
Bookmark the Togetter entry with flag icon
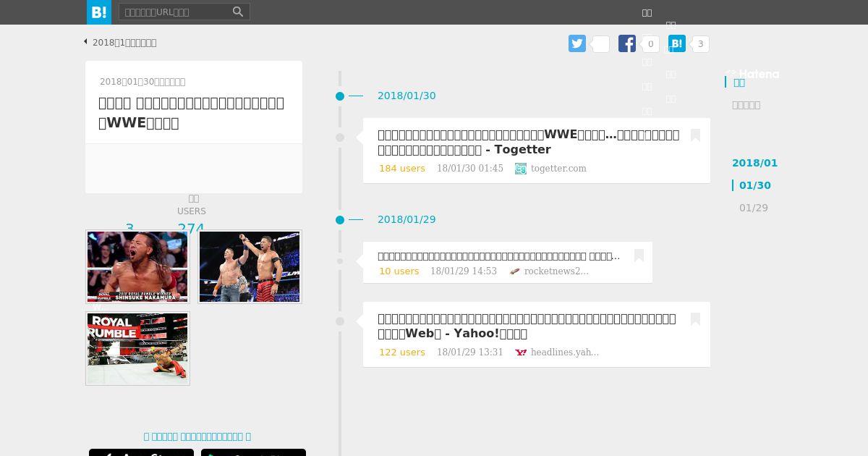[695, 135]
